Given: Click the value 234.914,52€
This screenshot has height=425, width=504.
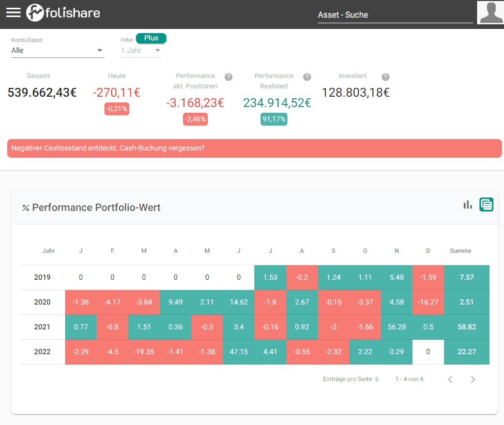Looking at the screenshot, I should [277, 103].
